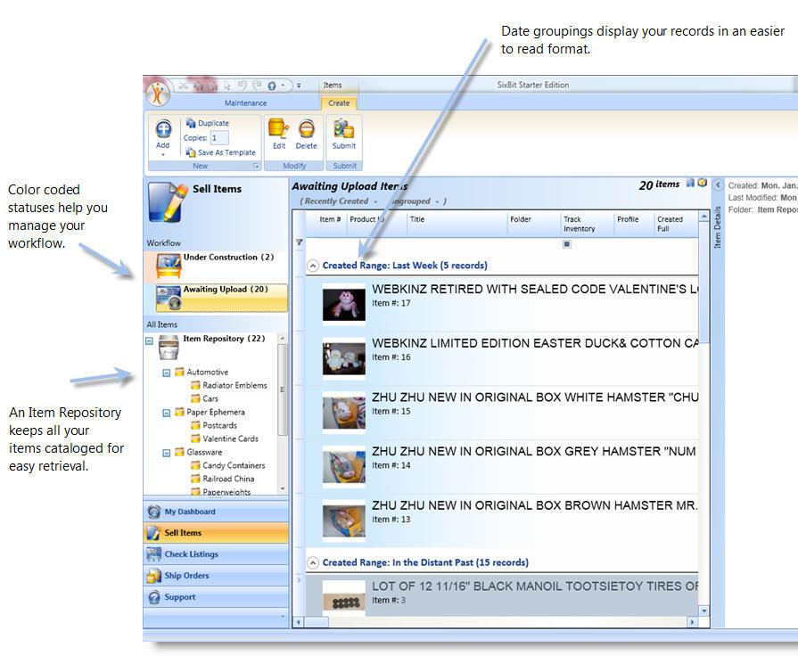Open the Ship Orders navigation pane

tap(216, 576)
